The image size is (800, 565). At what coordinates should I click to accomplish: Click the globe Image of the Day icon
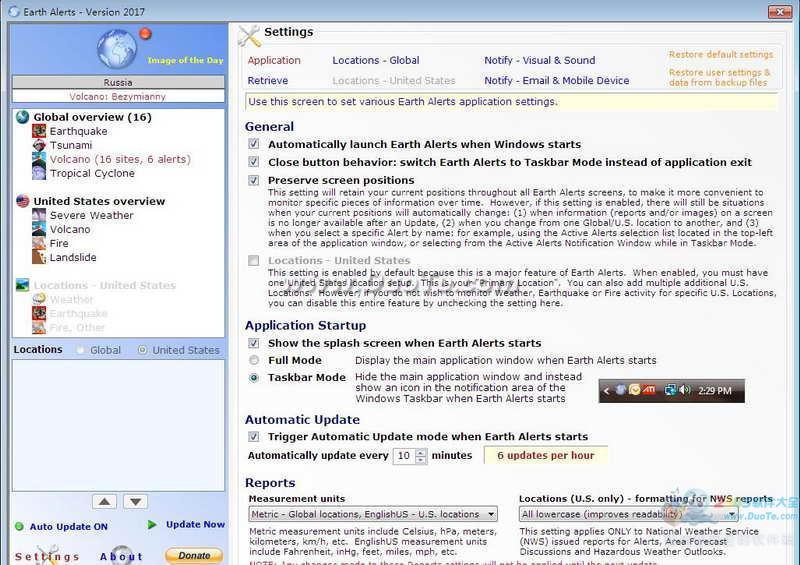coord(117,49)
